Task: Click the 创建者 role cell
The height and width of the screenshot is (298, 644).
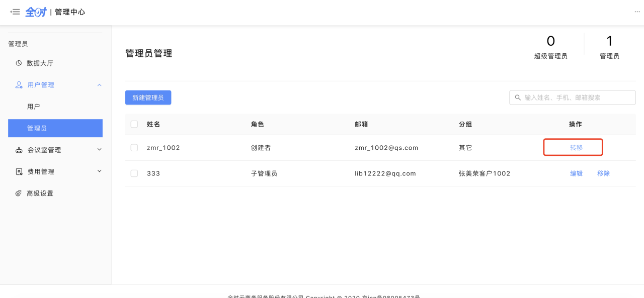Action: pyautogui.click(x=261, y=148)
